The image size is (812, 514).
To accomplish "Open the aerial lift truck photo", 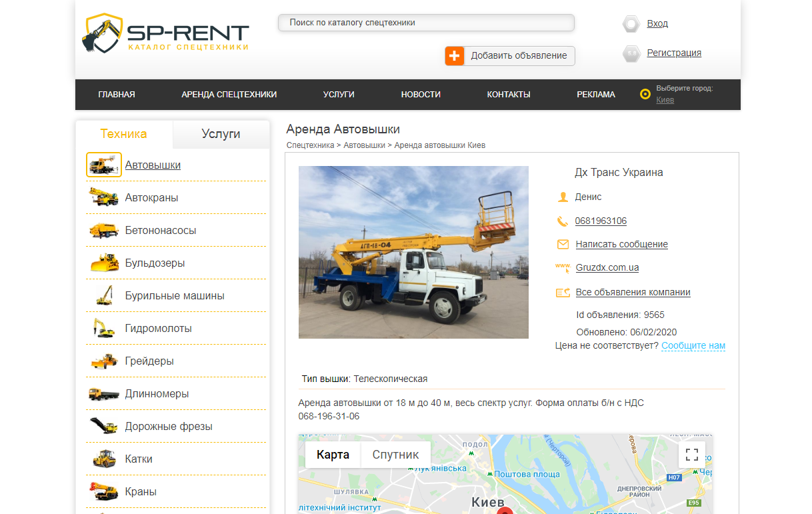I will click(413, 252).
